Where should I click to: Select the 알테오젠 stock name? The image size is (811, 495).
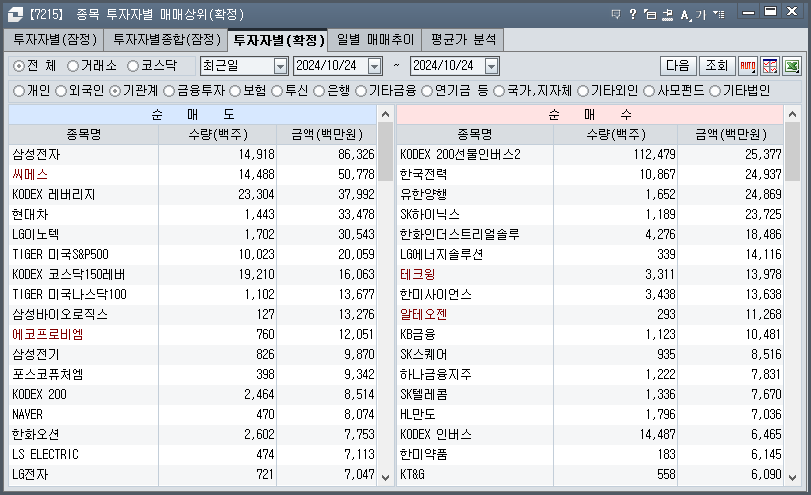424,314
